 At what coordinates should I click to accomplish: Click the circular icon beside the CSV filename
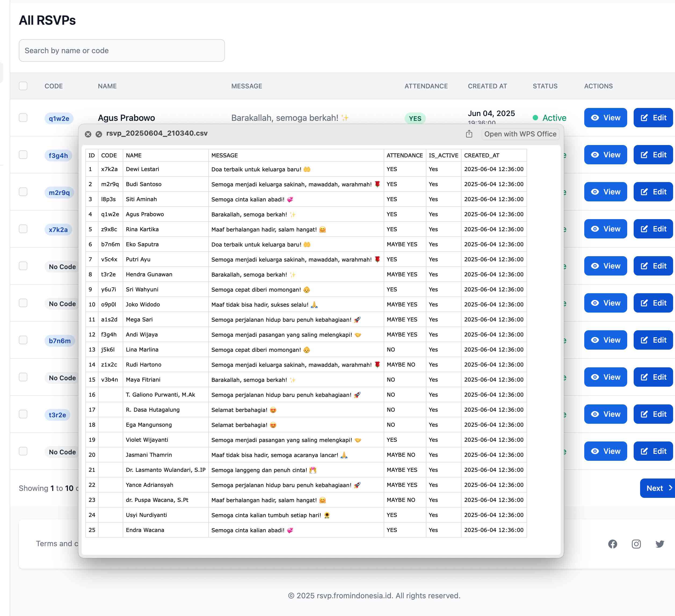pos(99,134)
